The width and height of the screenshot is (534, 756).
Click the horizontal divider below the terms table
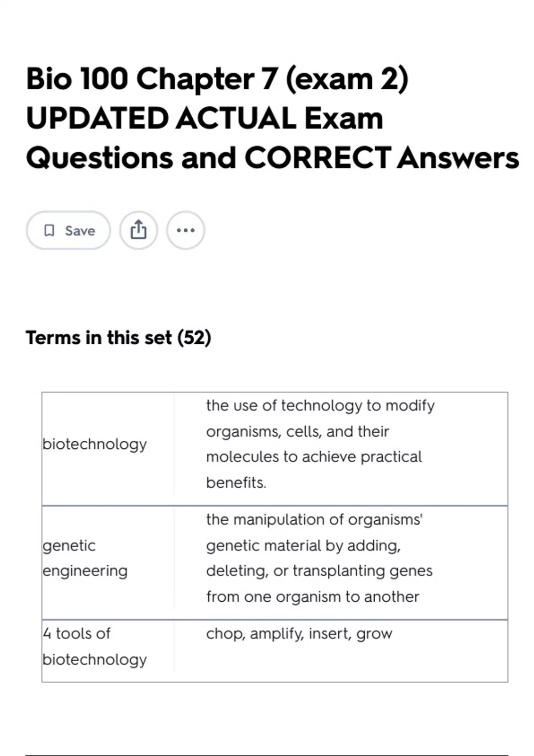click(267, 755)
